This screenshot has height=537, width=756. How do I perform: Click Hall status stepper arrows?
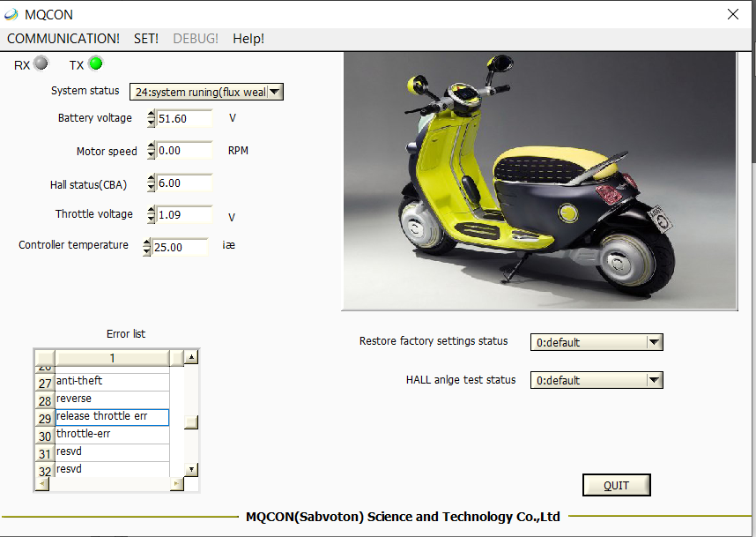[x=151, y=183]
